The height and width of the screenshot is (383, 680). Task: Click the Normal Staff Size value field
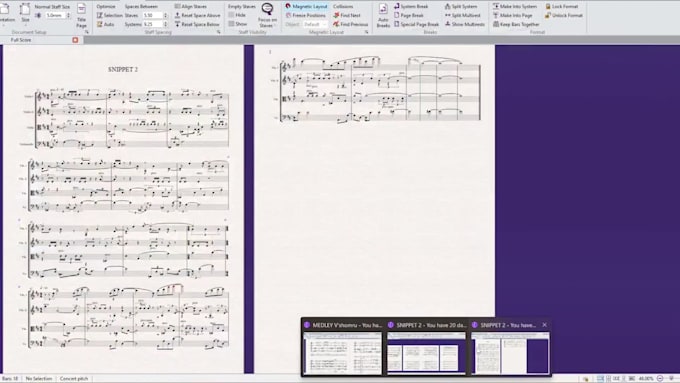pyautogui.click(x=56, y=15)
